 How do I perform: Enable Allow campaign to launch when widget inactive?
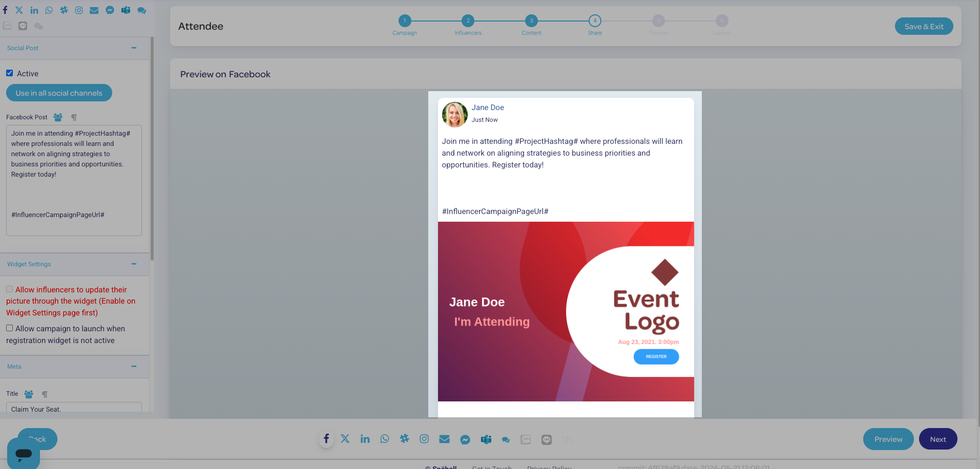pyautogui.click(x=10, y=328)
